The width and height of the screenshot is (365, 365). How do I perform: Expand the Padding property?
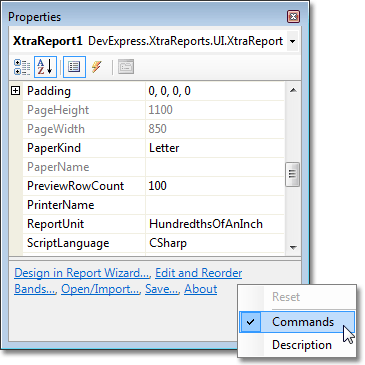point(16,91)
